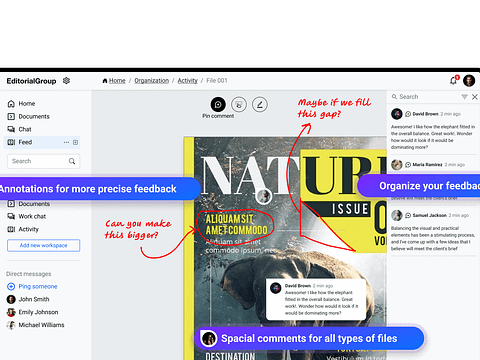
Task: Open David Brown's comment in the side panel
Action: coord(432,137)
